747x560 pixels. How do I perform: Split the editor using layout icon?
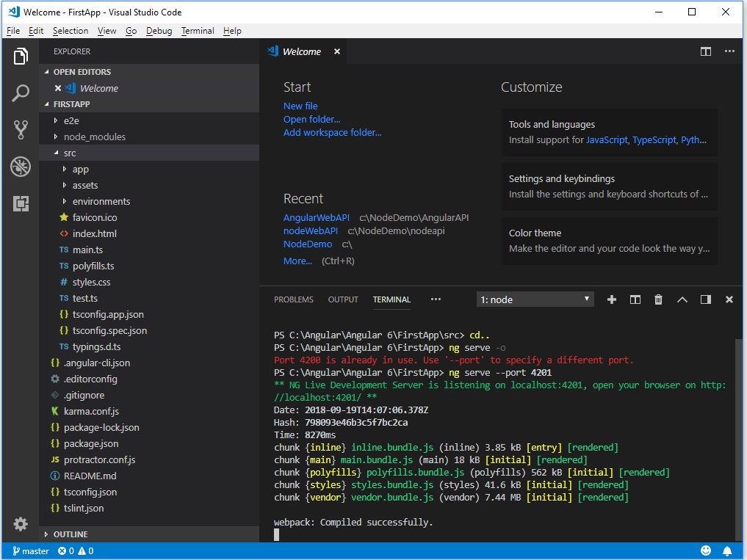(x=705, y=51)
